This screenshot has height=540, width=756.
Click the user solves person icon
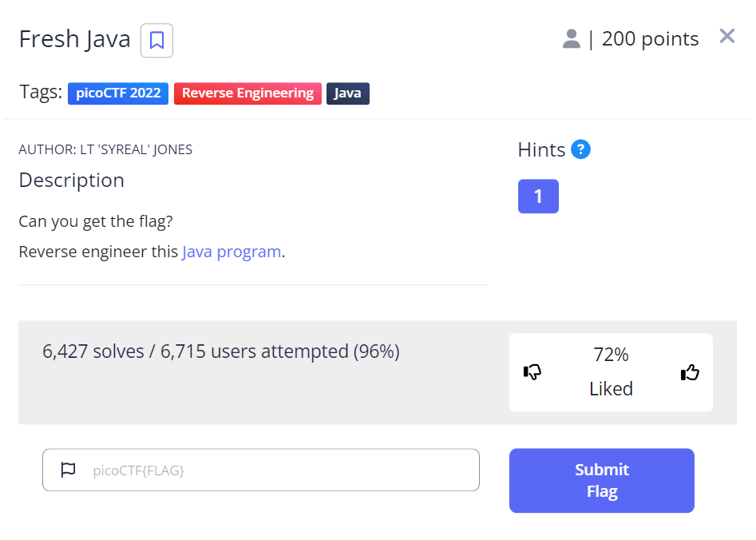click(571, 38)
